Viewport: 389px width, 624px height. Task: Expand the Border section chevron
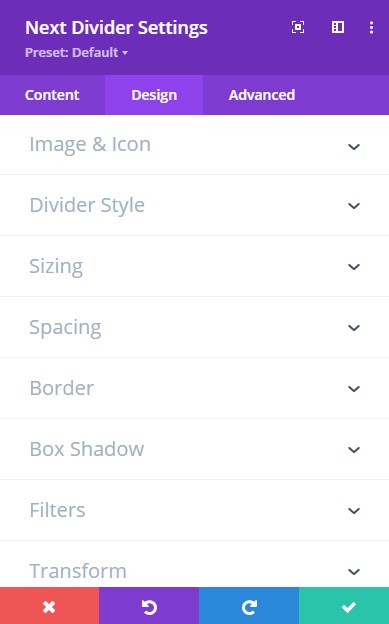pyautogui.click(x=354, y=388)
